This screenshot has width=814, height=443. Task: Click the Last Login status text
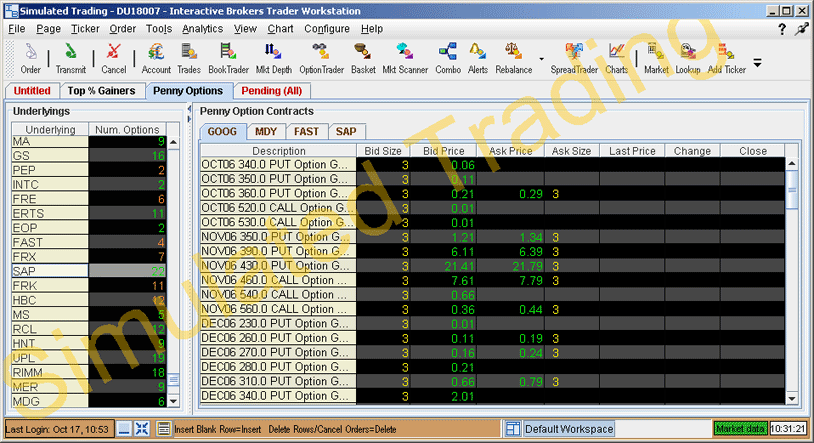57,429
